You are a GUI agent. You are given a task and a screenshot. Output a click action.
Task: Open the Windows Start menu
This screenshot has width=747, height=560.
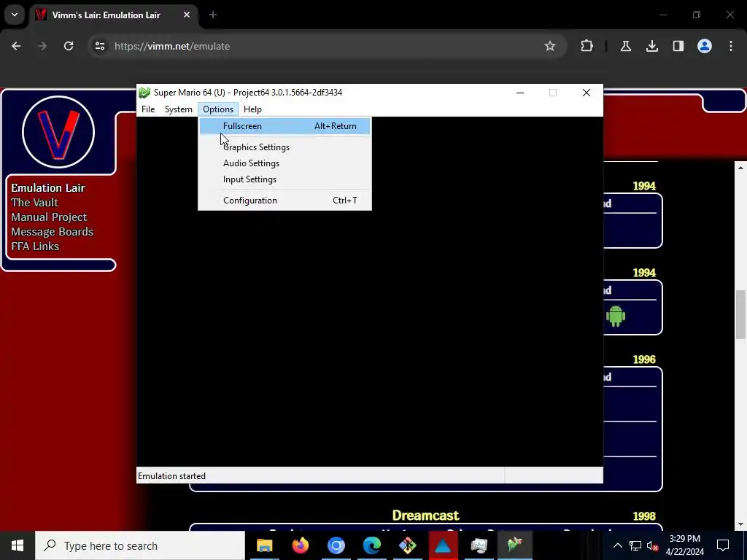(x=18, y=545)
